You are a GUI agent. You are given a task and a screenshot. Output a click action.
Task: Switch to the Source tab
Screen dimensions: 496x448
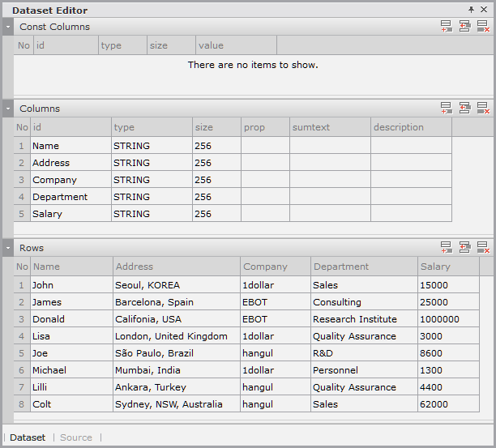click(x=76, y=437)
